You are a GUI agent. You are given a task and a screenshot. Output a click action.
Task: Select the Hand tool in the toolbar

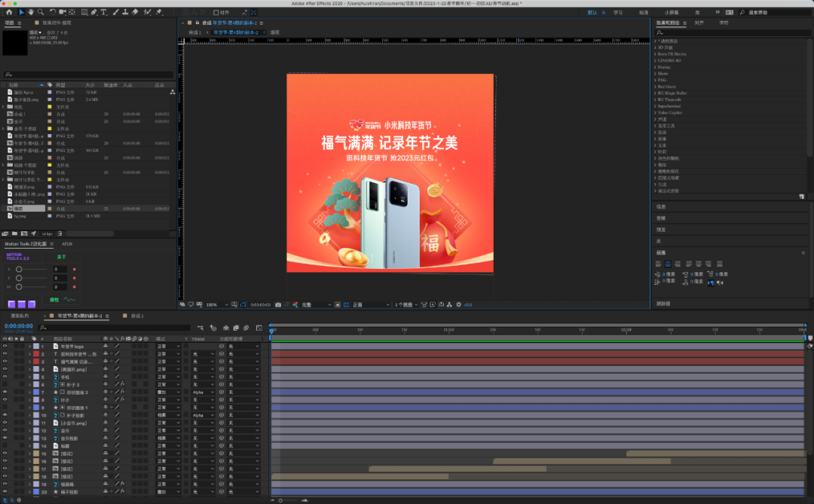[x=31, y=13]
